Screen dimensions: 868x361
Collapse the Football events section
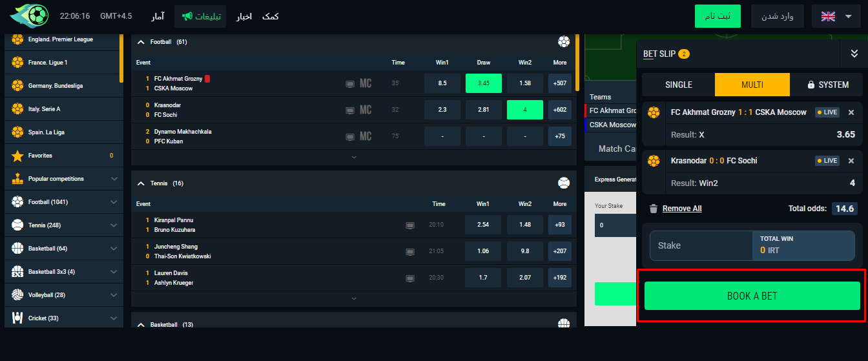pos(141,42)
